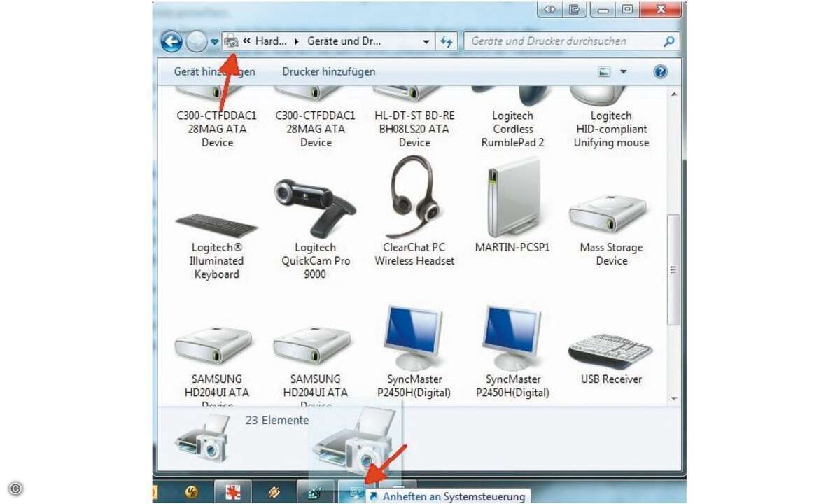Select the 'Geräte und Dr...' breadcrumb

pos(344,41)
